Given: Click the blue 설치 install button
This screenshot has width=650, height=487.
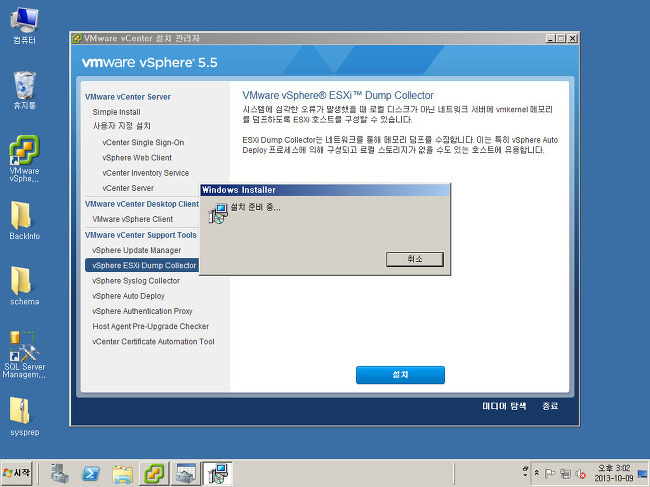Looking at the screenshot, I should (400, 375).
